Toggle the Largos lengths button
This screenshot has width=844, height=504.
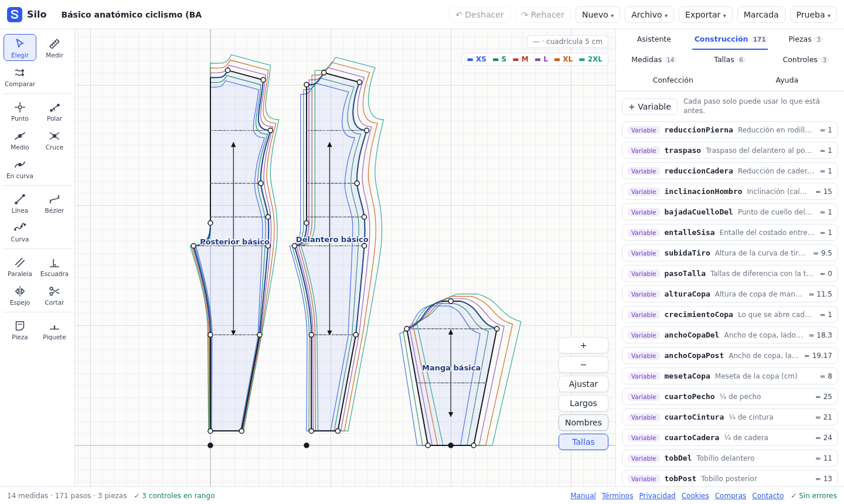[583, 403]
